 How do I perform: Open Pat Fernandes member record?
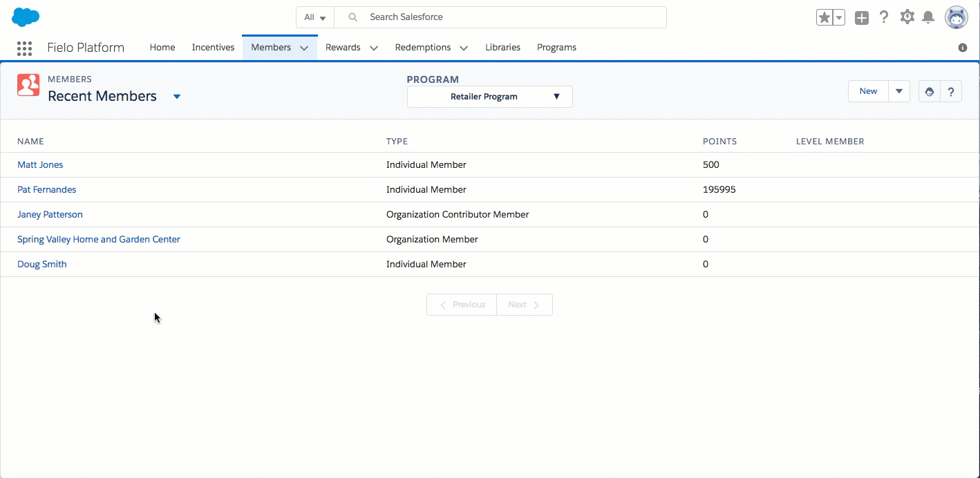point(47,190)
